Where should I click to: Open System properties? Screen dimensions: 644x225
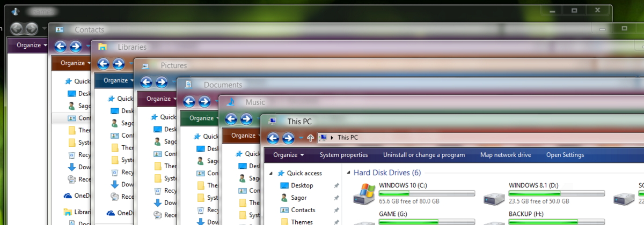[344, 155]
